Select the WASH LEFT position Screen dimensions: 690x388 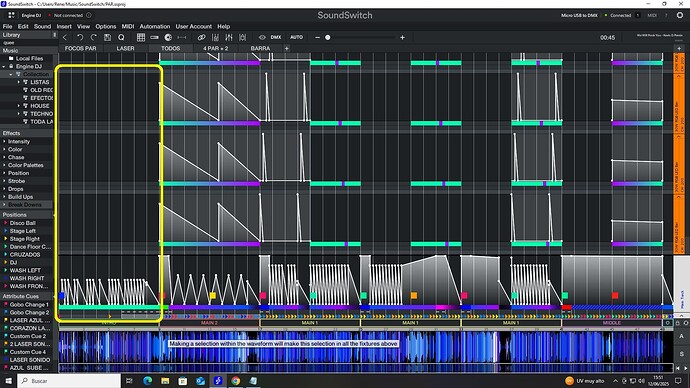click(25, 270)
